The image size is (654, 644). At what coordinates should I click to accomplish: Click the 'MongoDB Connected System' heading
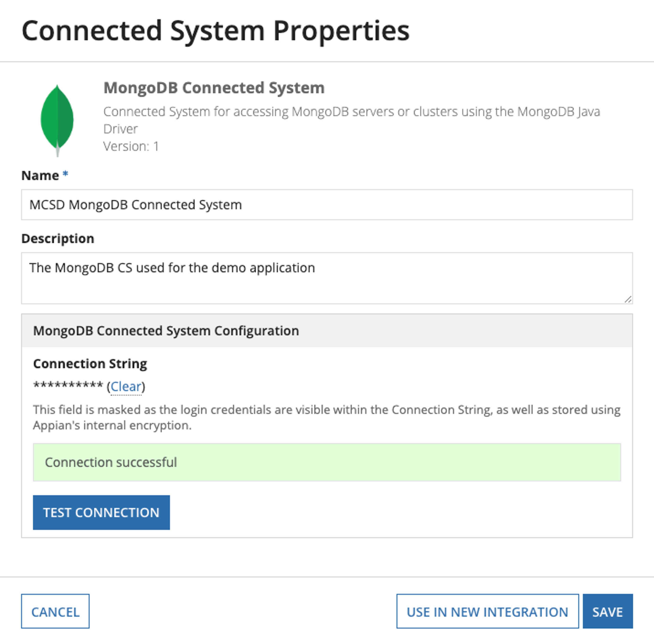214,88
